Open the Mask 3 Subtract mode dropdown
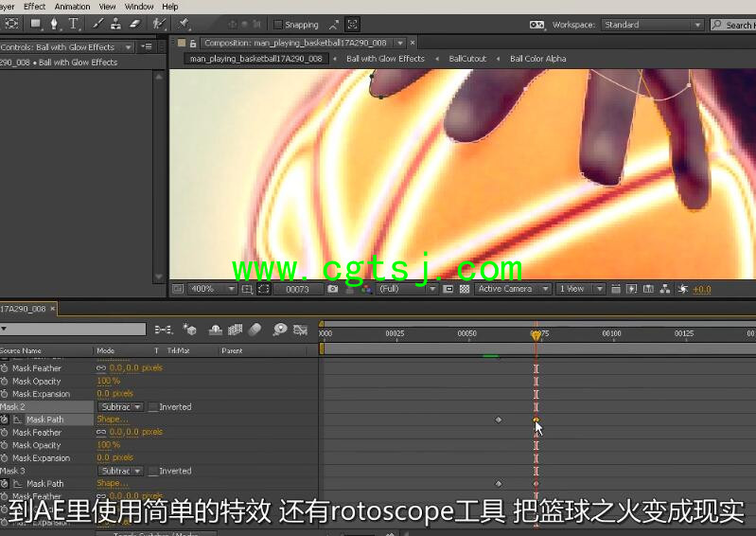 point(120,471)
